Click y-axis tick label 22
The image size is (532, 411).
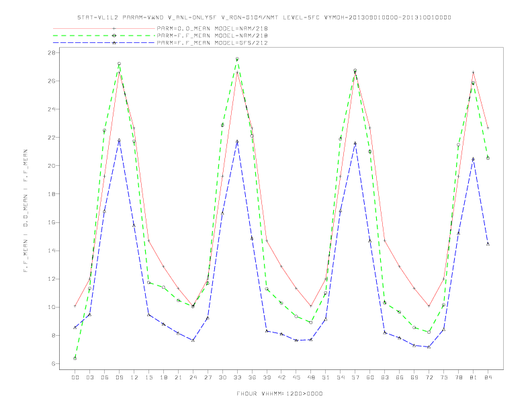click(52, 138)
